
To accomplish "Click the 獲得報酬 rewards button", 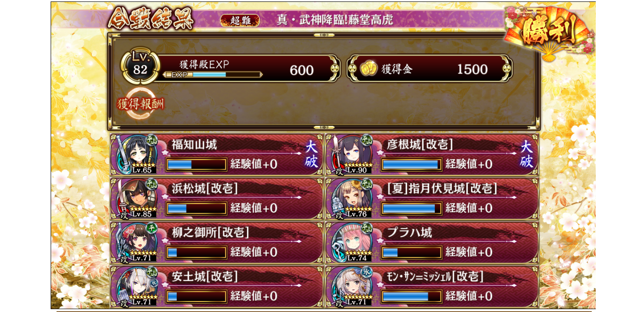I will (x=140, y=103).
